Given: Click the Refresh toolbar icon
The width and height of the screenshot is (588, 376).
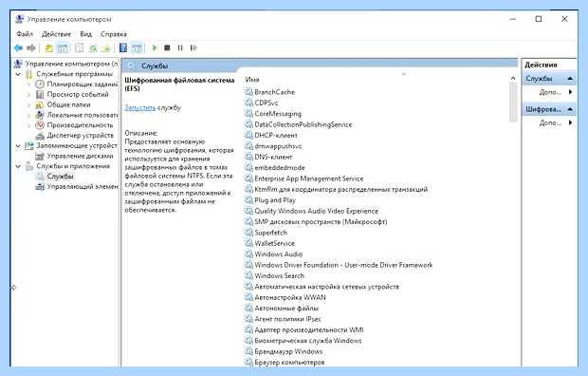Looking at the screenshot, I should [93, 48].
